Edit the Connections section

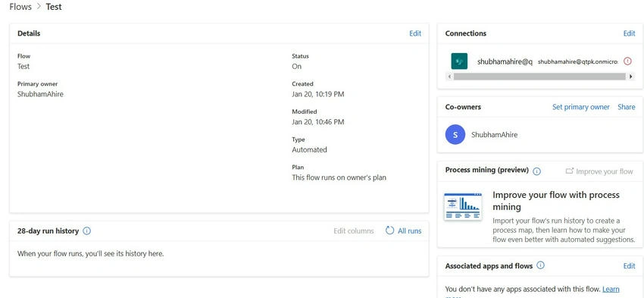pyautogui.click(x=629, y=33)
